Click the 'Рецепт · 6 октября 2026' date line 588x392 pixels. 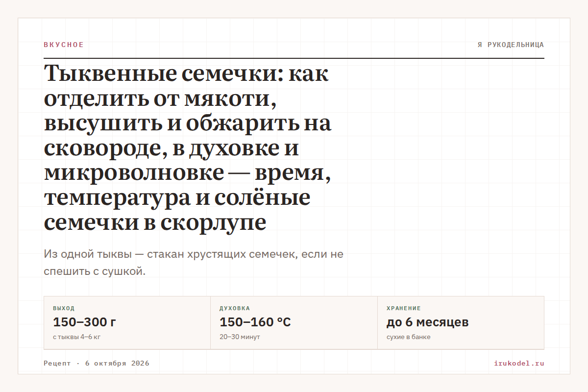[x=97, y=363]
